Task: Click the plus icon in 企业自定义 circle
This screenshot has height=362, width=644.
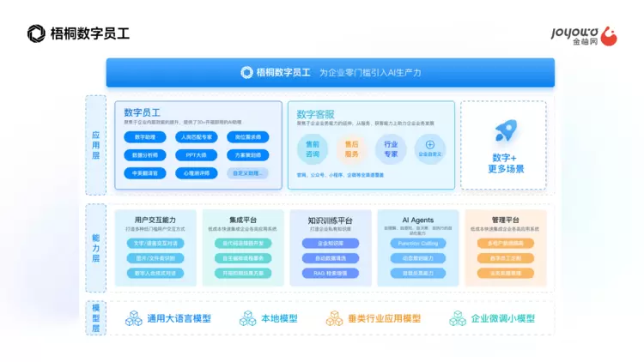Action: tap(430, 145)
